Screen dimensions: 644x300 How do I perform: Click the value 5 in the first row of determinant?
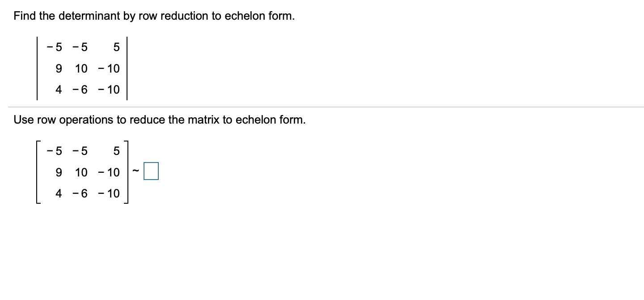pos(117,47)
